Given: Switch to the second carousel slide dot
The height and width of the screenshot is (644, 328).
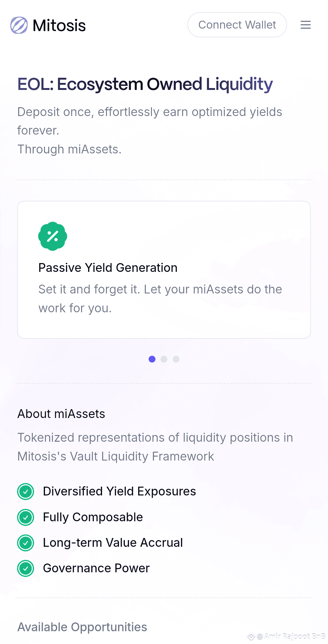Looking at the screenshot, I should coord(164,359).
